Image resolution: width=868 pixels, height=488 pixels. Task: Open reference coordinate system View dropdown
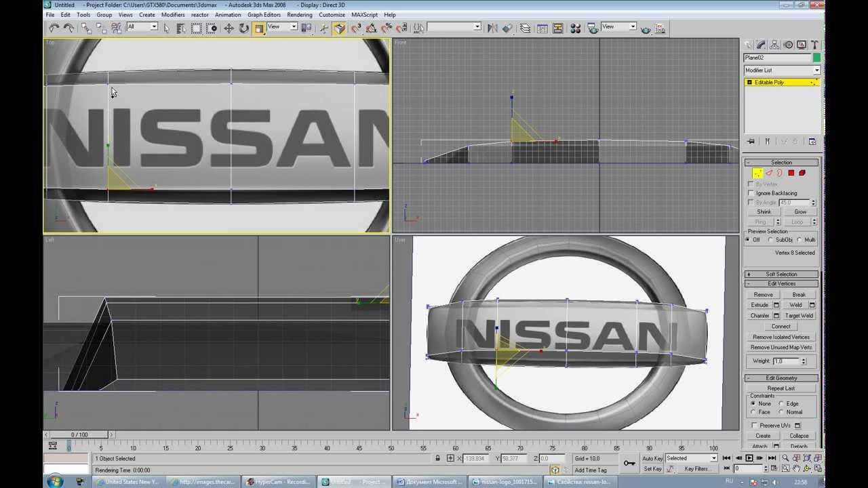282,27
